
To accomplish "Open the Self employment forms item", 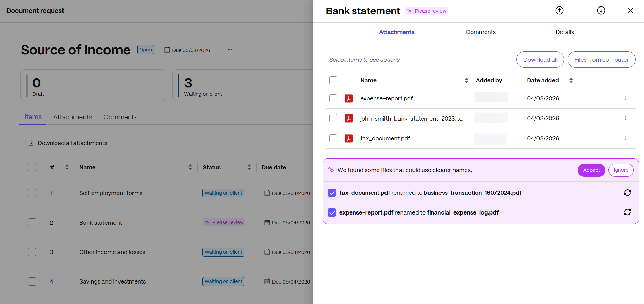I will click(x=111, y=193).
